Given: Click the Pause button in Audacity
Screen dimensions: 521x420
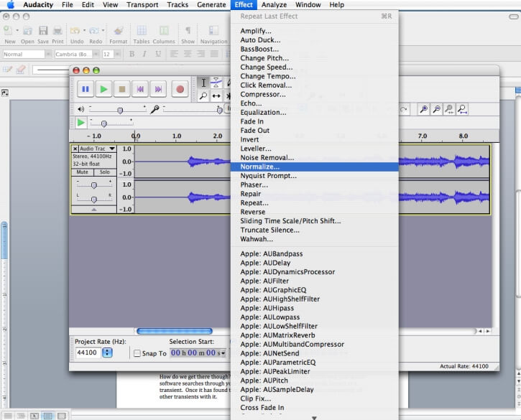Looking at the screenshot, I should coord(86,89).
